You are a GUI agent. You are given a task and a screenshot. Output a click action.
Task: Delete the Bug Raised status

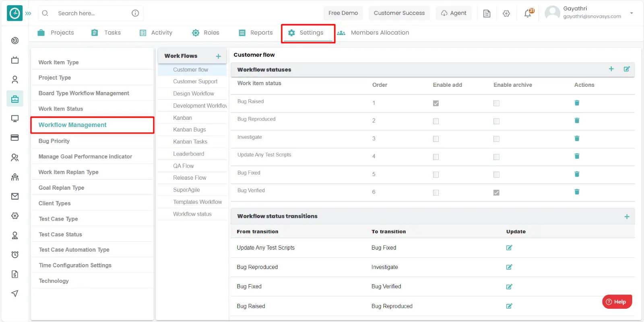[577, 103]
